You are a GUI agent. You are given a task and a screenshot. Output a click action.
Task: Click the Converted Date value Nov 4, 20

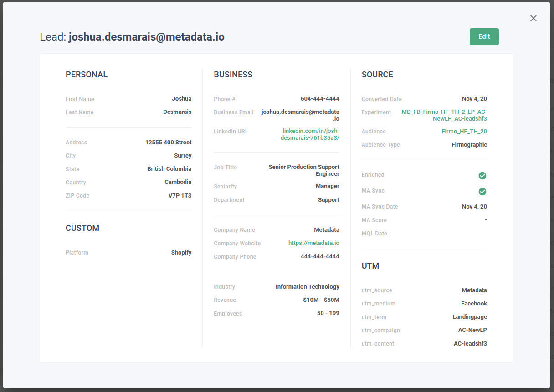point(474,99)
